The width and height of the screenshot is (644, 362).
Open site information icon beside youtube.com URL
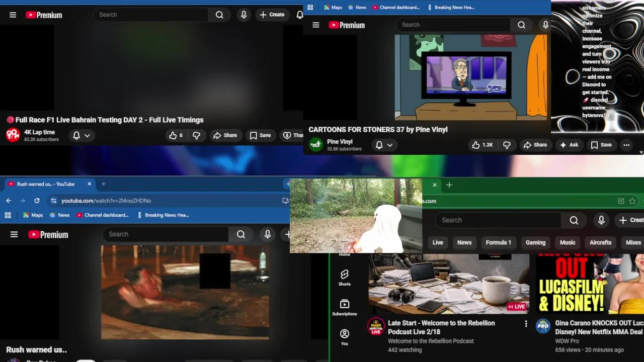pyautogui.click(x=54, y=201)
